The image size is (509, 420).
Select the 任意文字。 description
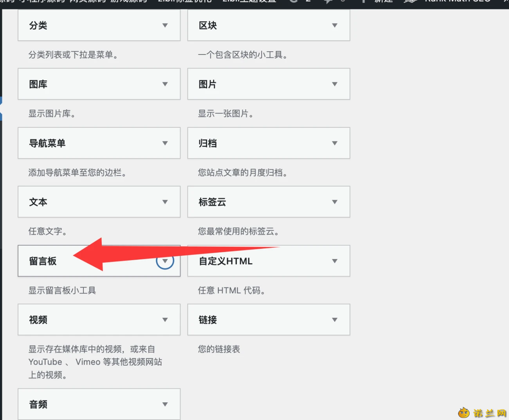pyautogui.click(x=48, y=232)
